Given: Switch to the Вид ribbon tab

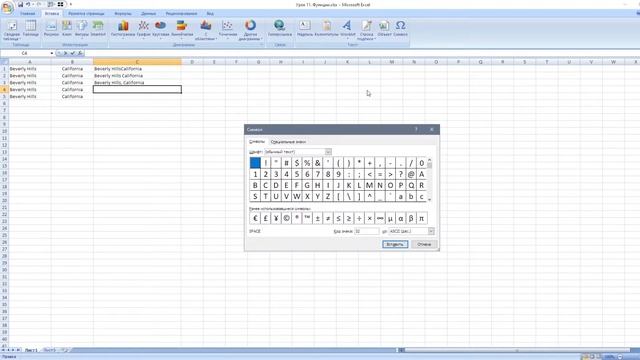Looking at the screenshot, I should (210, 13).
